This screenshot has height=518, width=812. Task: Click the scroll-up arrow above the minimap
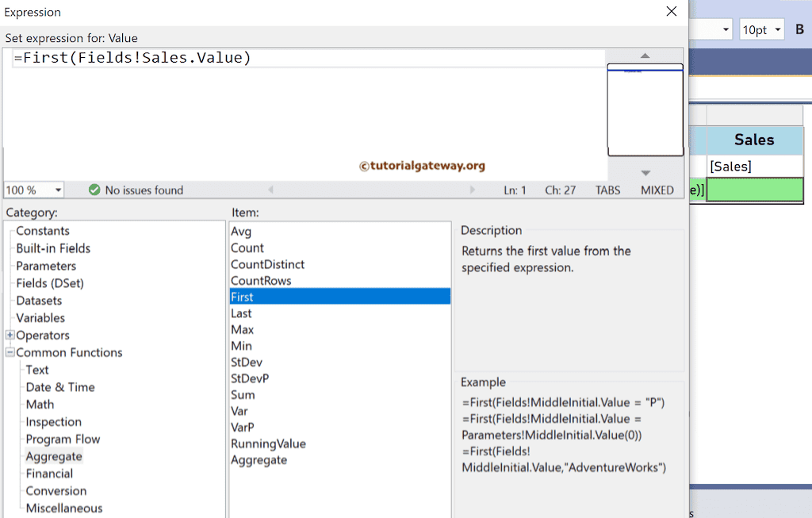click(645, 56)
